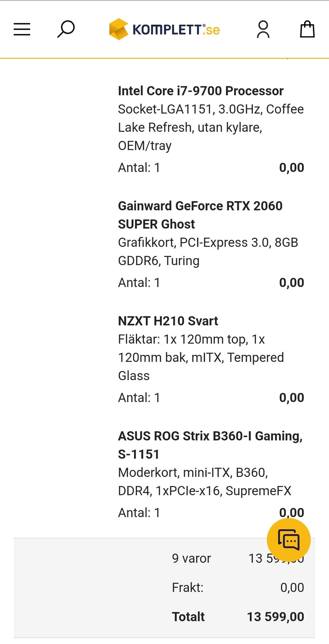Select the NZXT H210 Svart title
Viewport: 329px width, 644px height.
(x=168, y=321)
